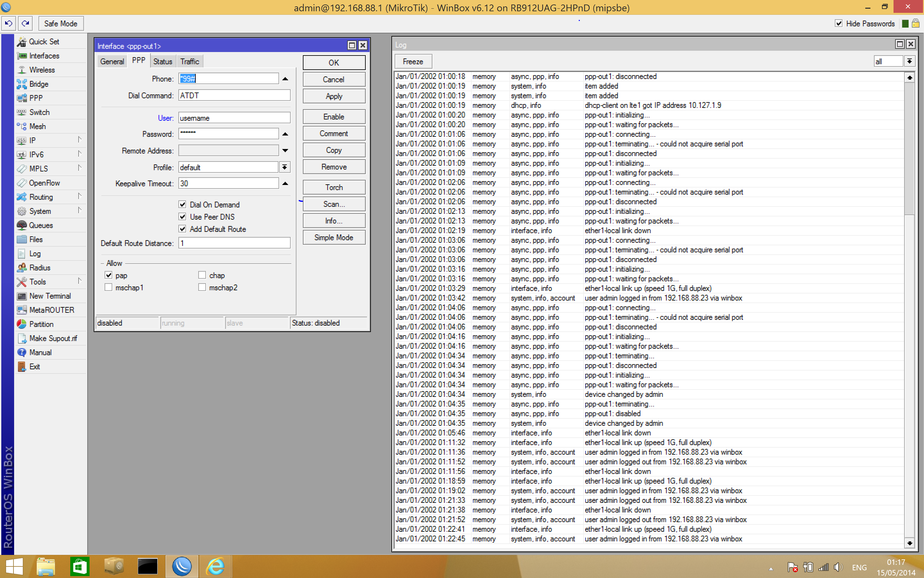The image size is (924, 578).
Task: Click Enable to activate ppp-out1
Action: 334,117
